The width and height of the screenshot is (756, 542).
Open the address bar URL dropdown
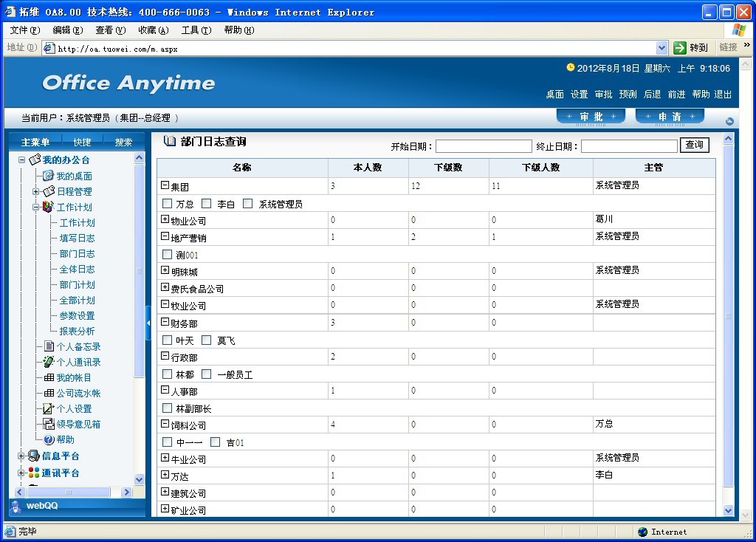pyautogui.click(x=661, y=47)
